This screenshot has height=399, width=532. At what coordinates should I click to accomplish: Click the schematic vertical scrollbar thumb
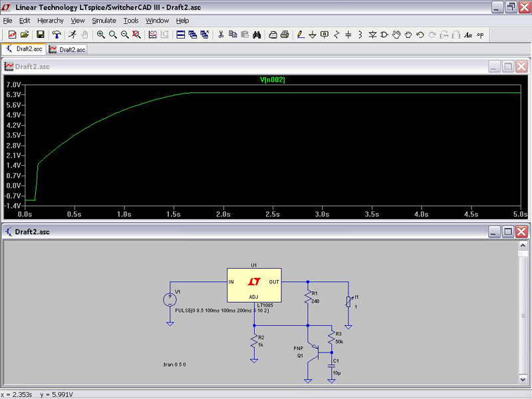523,315
